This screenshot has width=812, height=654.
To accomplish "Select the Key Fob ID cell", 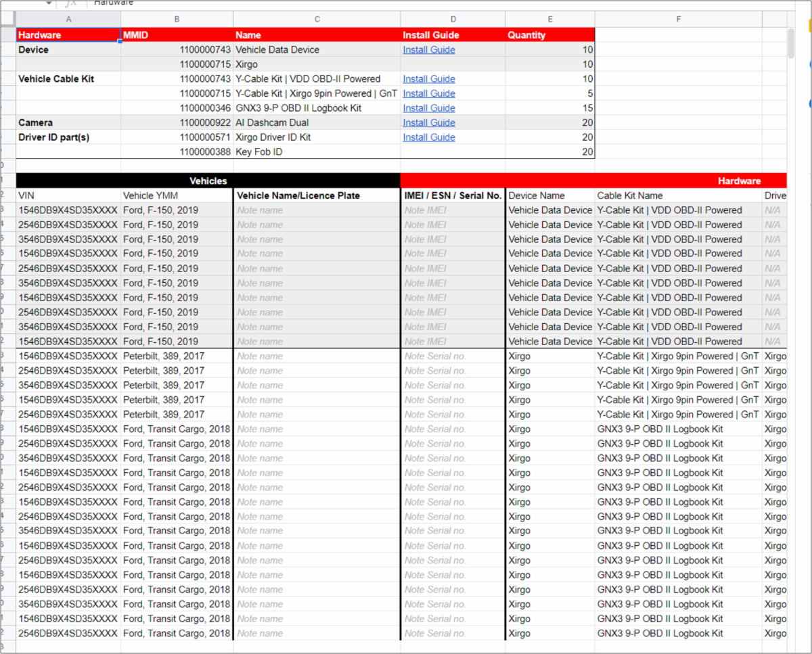I will tap(317, 152).
